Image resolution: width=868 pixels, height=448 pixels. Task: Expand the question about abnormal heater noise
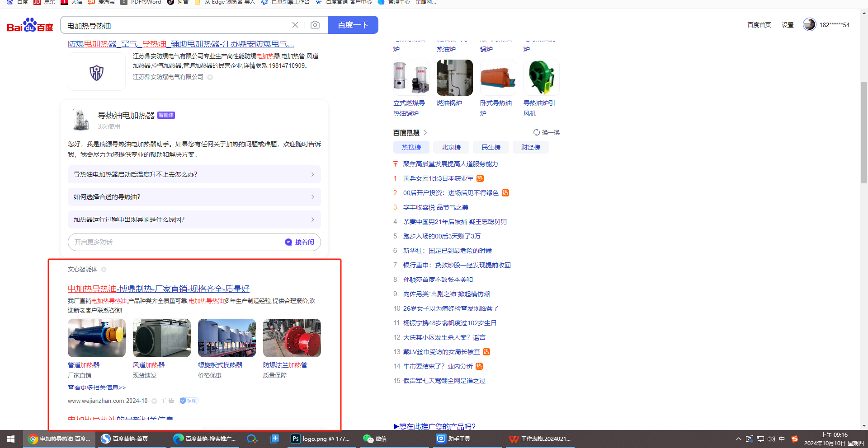point(194,219)
